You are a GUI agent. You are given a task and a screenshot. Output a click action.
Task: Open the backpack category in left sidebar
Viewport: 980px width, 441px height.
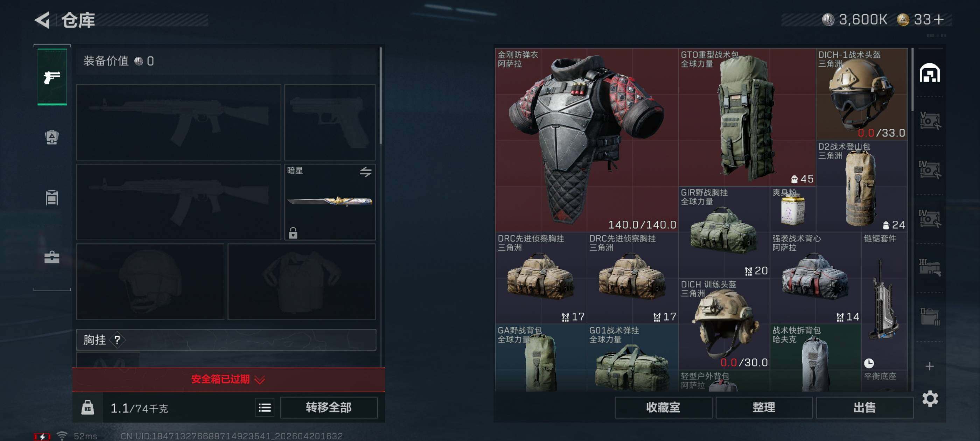[x=52, y=137]
